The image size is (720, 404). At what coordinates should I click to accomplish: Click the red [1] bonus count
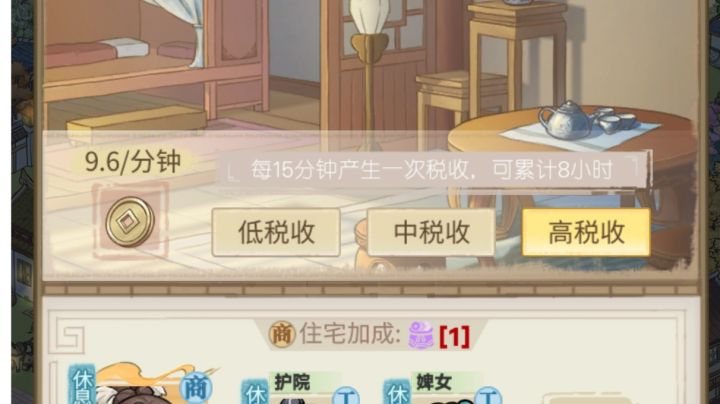(x=455, y=337)
